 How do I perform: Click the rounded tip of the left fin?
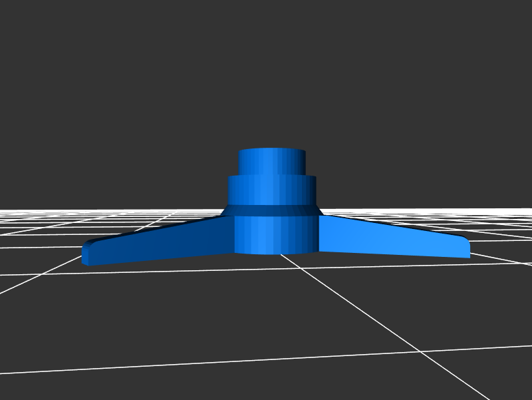88,254
